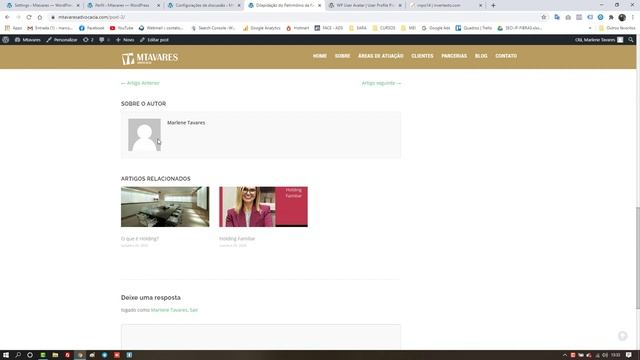640x360 pixels.
Task: Open PARCERIAS in site navigation
Action: 454,56
